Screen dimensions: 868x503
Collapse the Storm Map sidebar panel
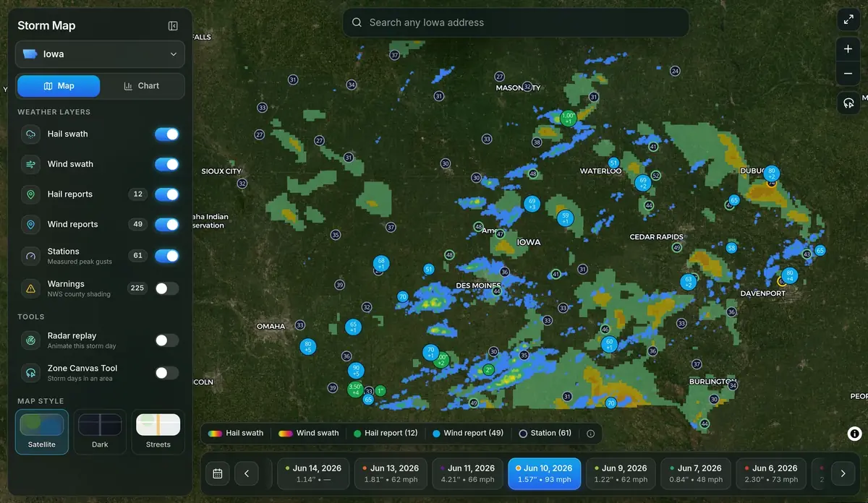pos(173,26)
